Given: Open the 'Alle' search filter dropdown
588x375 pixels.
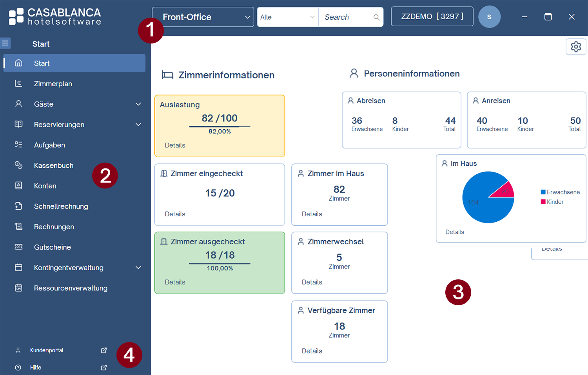Looking at the screenshot, I should pos(287,17).
